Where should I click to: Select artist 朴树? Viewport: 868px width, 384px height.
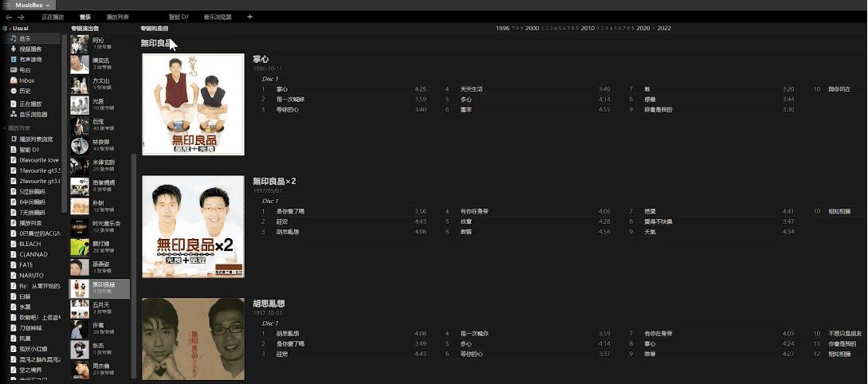99,206
